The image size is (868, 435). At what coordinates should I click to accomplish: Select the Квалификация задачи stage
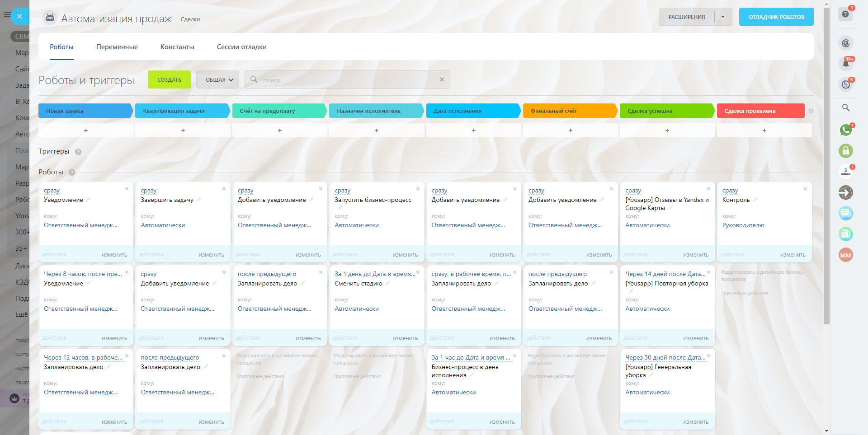(182, 111)
